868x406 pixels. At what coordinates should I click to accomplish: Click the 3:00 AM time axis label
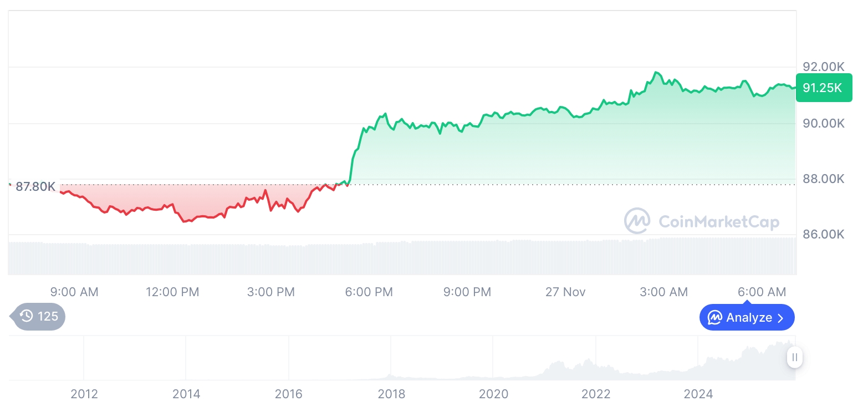(x=663, y=292)
